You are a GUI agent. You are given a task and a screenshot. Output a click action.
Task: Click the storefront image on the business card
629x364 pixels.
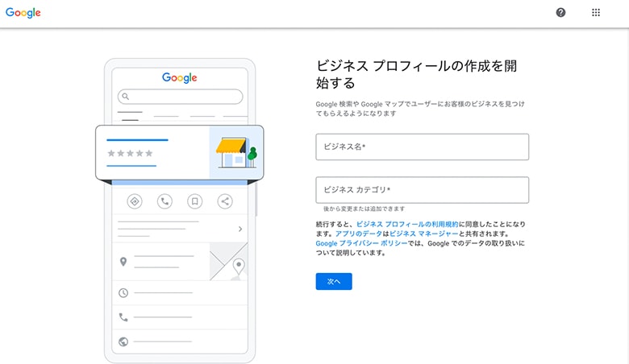coord(234,153)
